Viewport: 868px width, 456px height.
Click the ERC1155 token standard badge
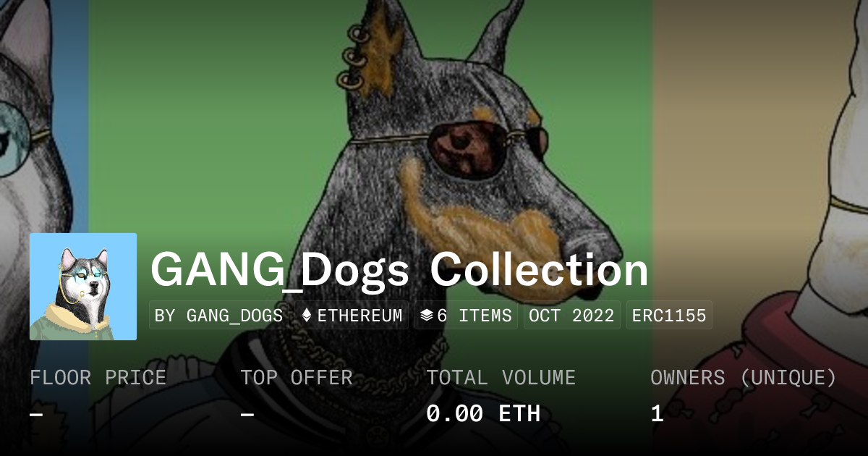point(669,316)
